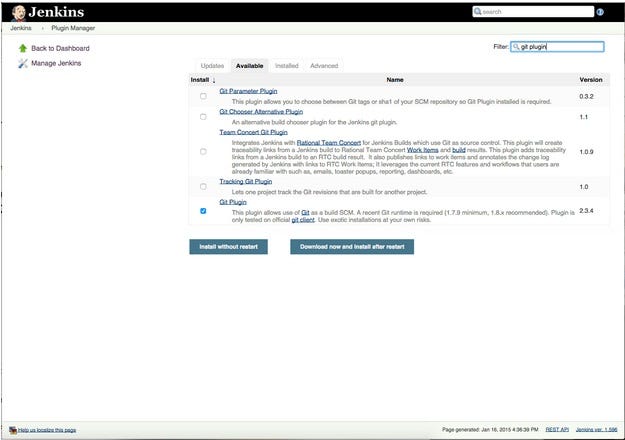
Task: Open the Advanced tab
Action: (x=324, y=66)
